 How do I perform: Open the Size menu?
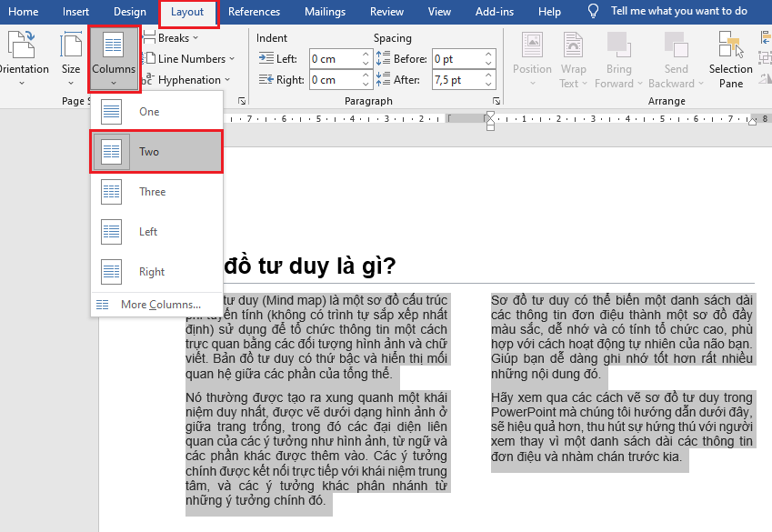pos(70,57)
